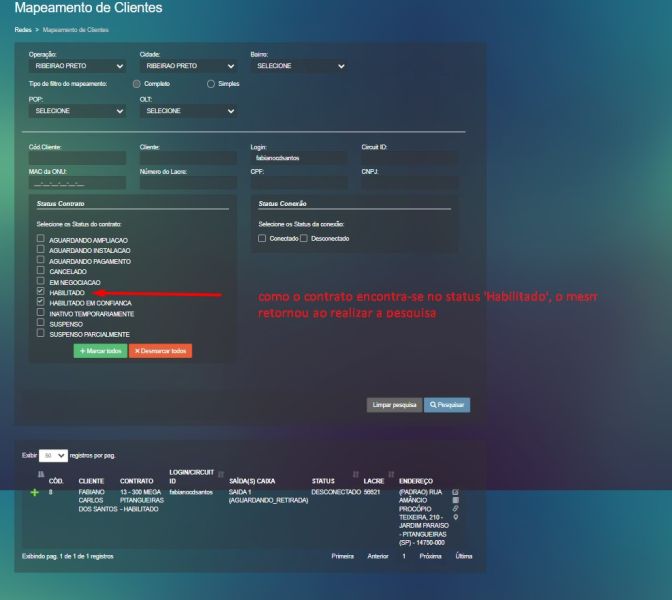Tick the Conectado connection status checkbox

[262, 239]
